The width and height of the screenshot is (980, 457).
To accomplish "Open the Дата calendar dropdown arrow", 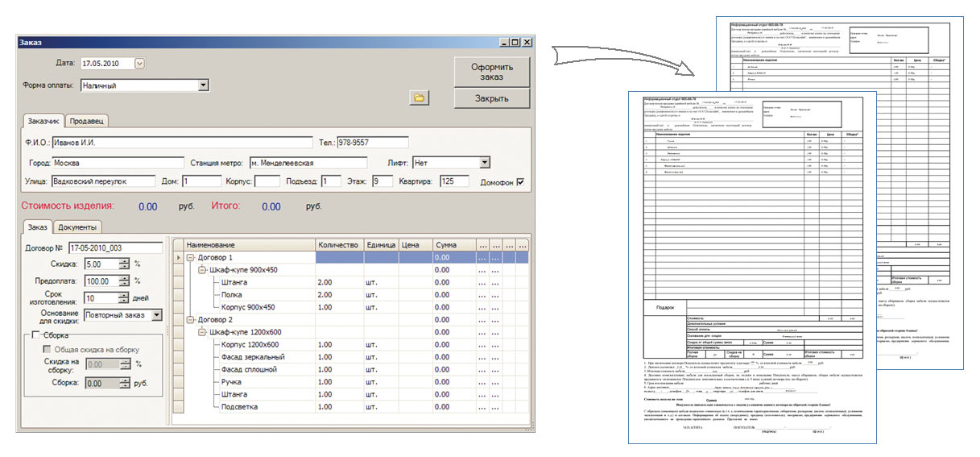I will (140, 63).
